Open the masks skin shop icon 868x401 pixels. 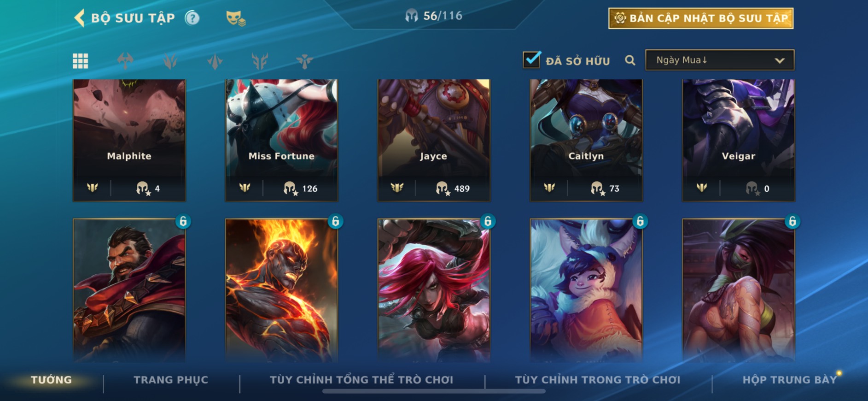point(236,18)
